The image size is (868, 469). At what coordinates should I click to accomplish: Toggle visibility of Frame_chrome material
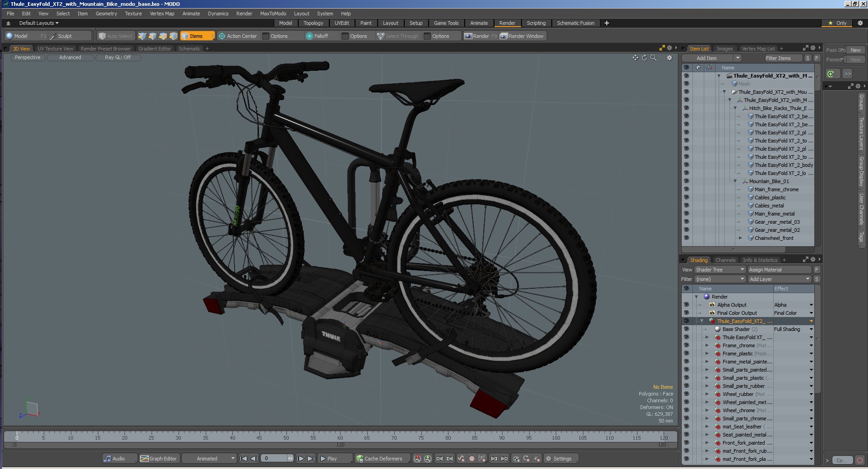point(686,345)
